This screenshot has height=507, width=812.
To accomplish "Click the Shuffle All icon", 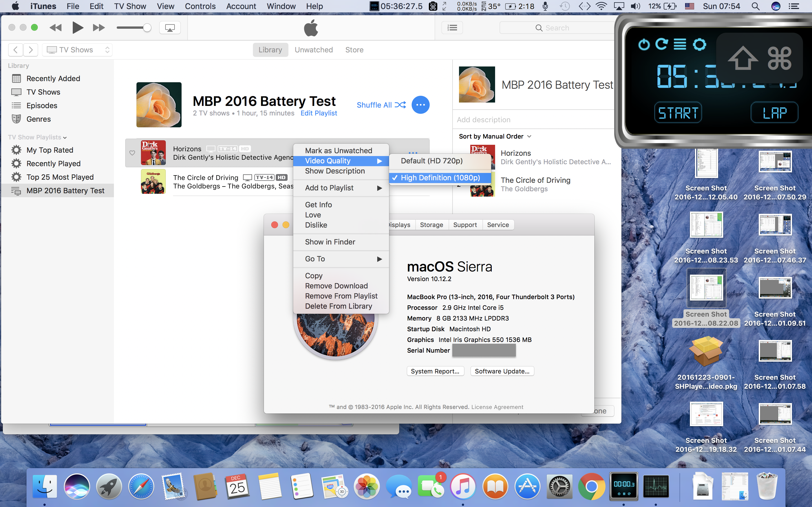I will [x=400, y=105].
